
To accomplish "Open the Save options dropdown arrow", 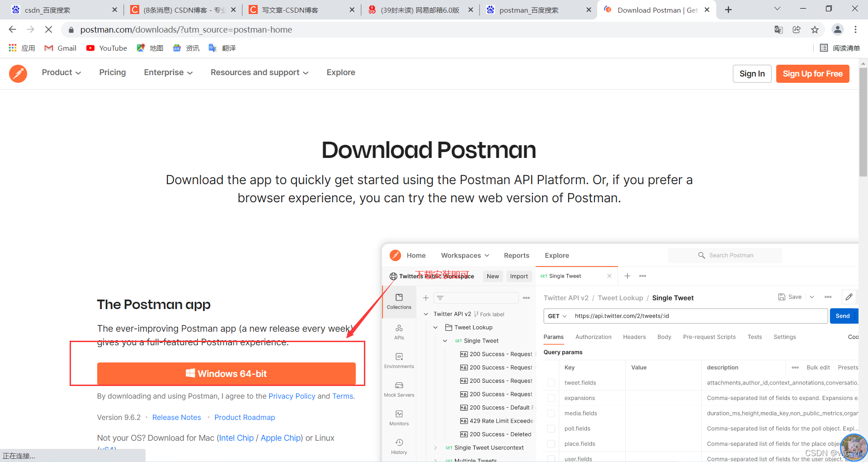I will 812,297.
